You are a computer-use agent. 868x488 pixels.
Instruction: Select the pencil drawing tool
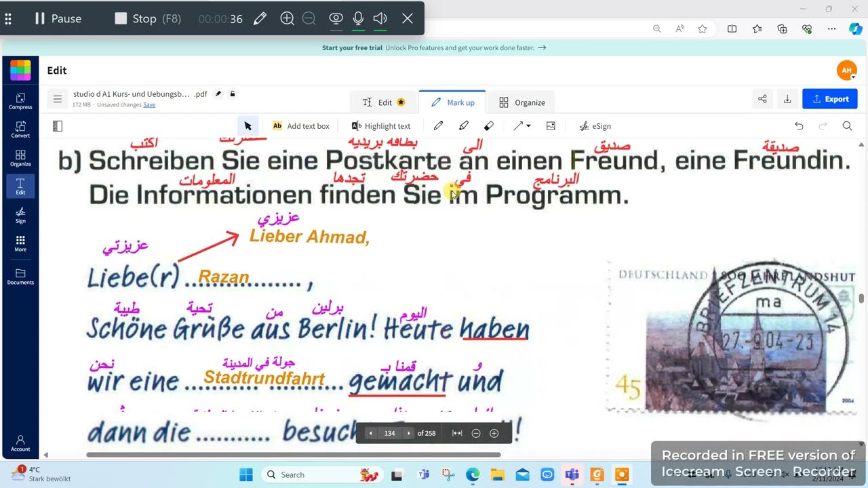point(439,126)
